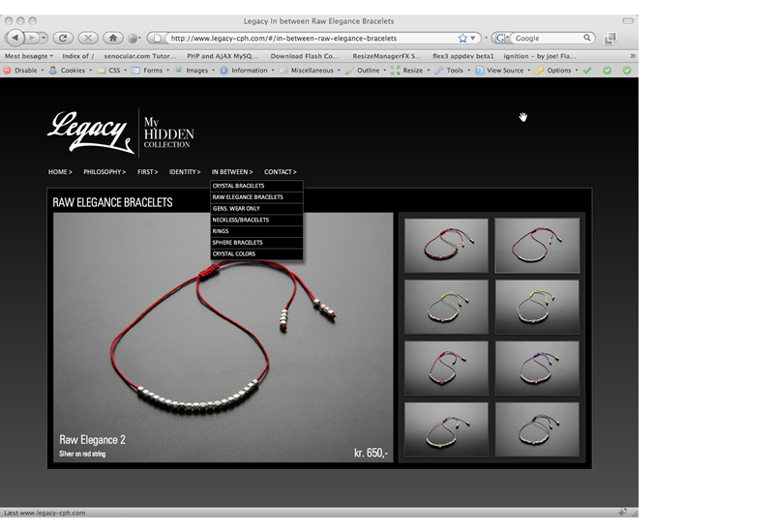
Task: Click the Home navigation link
Action: coord(59,172)
